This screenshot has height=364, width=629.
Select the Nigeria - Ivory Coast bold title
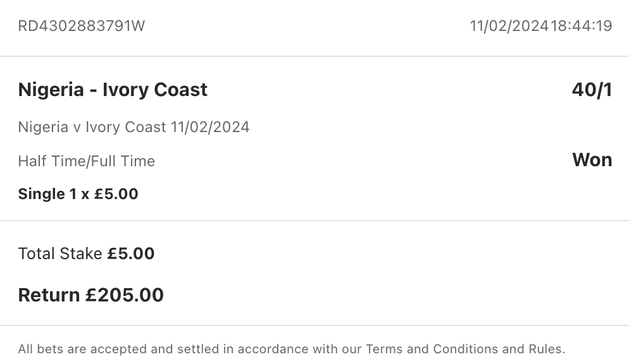click(113, 90)
